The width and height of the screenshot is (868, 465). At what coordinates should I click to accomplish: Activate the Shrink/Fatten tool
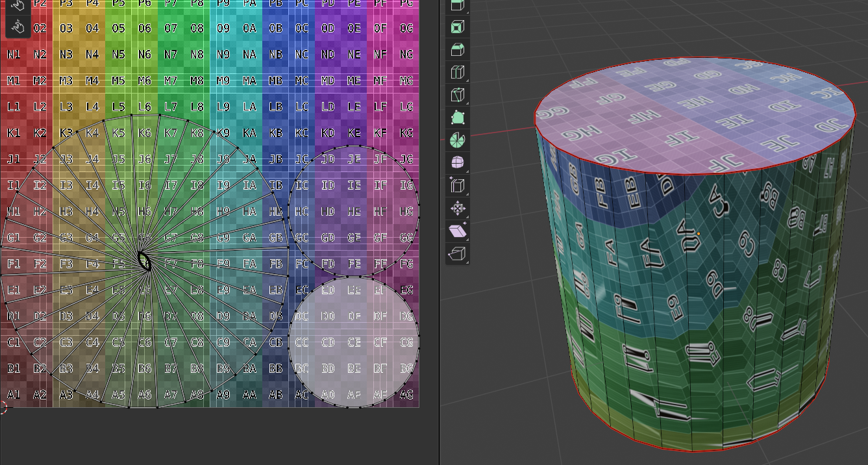458,208
